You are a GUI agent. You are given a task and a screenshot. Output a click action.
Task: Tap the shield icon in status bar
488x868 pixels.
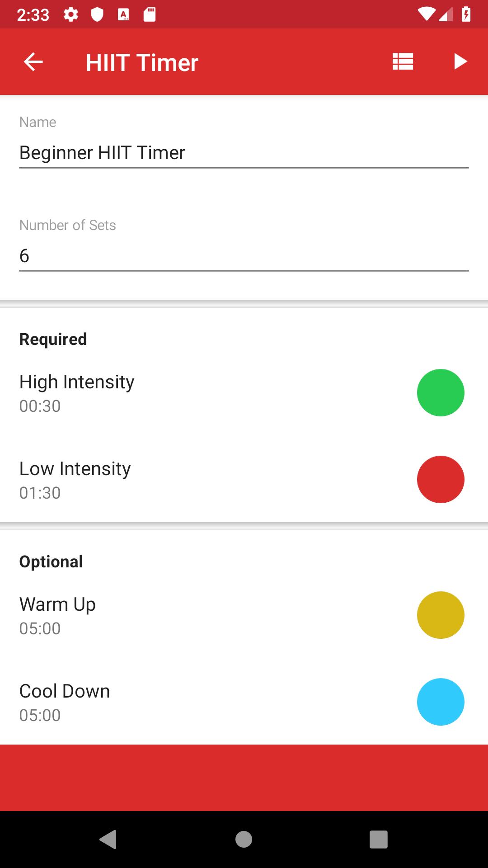click(x=97, y=15)
